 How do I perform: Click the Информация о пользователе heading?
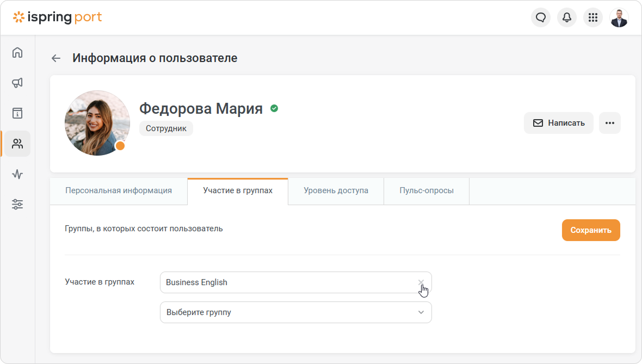[x=155, y=58]
